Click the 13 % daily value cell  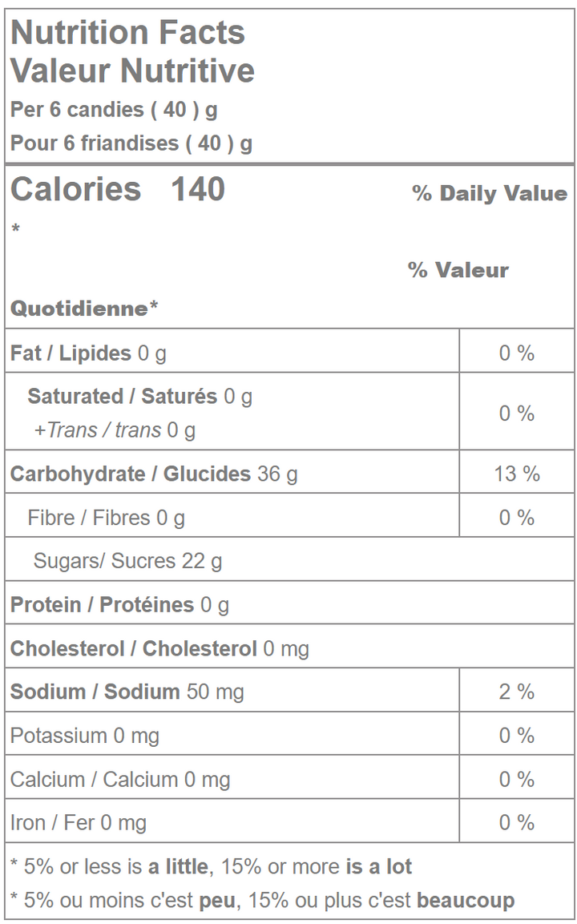[x=516, y=474]
